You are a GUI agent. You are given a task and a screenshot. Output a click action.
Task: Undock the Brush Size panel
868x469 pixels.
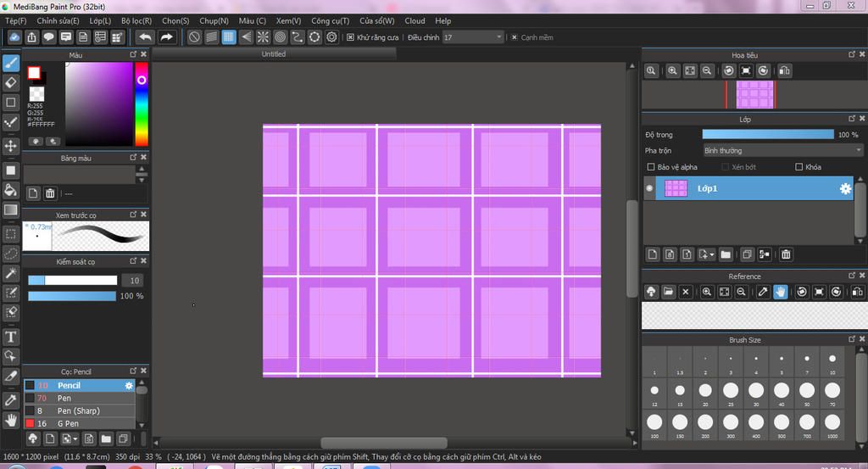tap(851, 339)
